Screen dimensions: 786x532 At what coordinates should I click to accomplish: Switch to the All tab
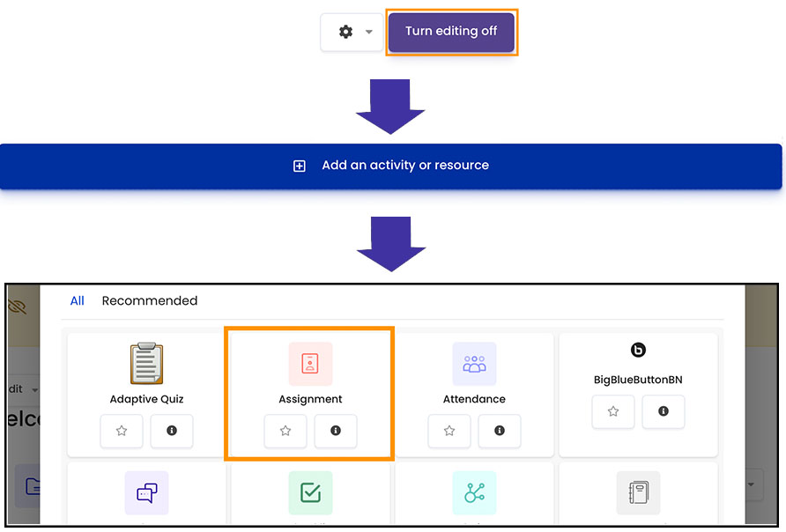[x=78, y=300]
